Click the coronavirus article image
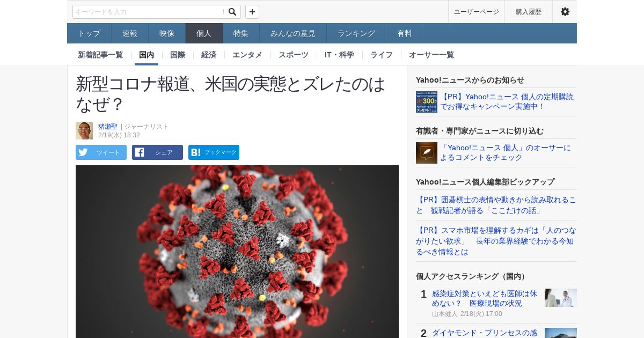 coord(237,252)
